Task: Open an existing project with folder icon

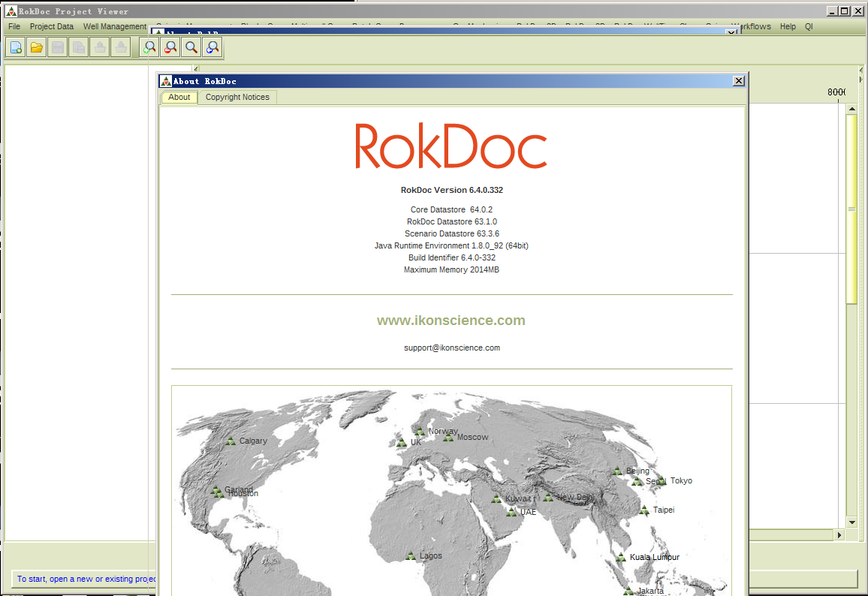Action: pyautogui.click(x=37, y=47)
